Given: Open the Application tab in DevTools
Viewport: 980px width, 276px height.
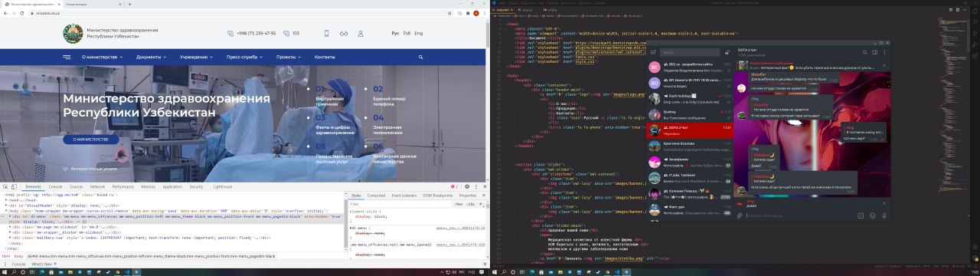Looking at the screenshot, I should (x=173, y=186).
